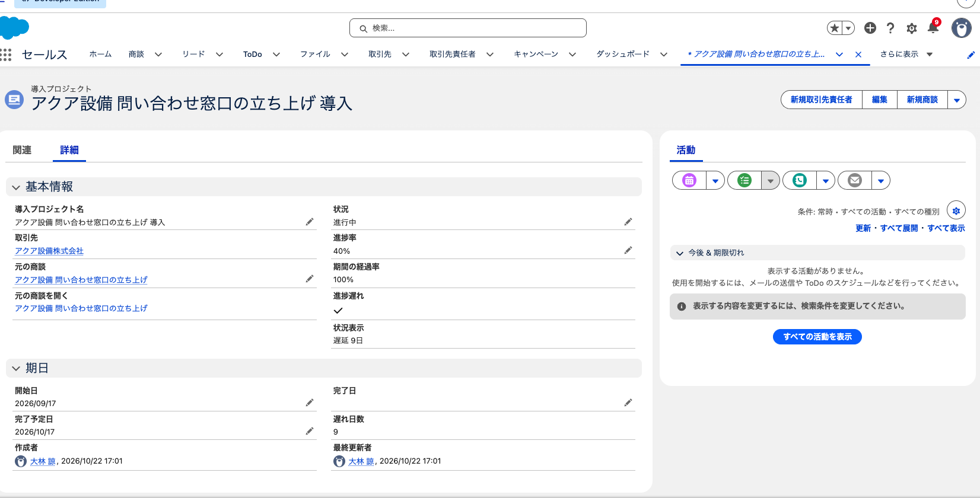Edit the 導入プロジェクト名 field pencil
980x498 pixels.
coord(310,222)
